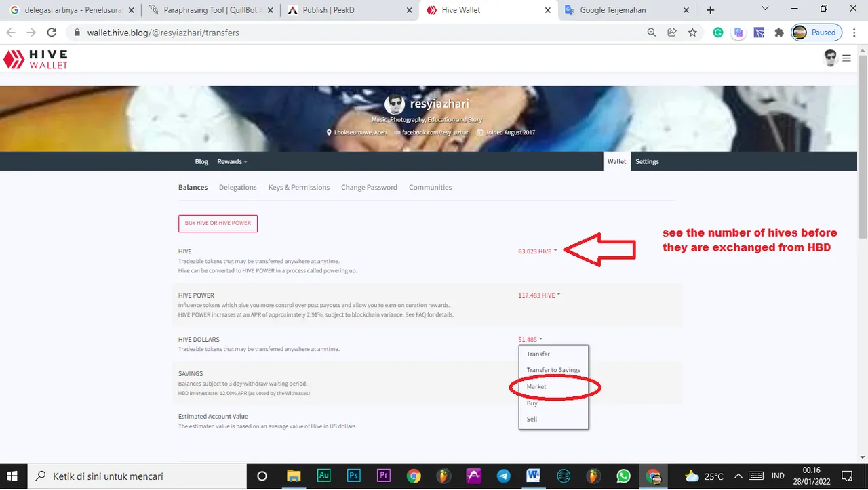Open the Extensions puzzle menu
Viewport: 868px width, 490px height.
pyautogui.click(x=779, y=33)
